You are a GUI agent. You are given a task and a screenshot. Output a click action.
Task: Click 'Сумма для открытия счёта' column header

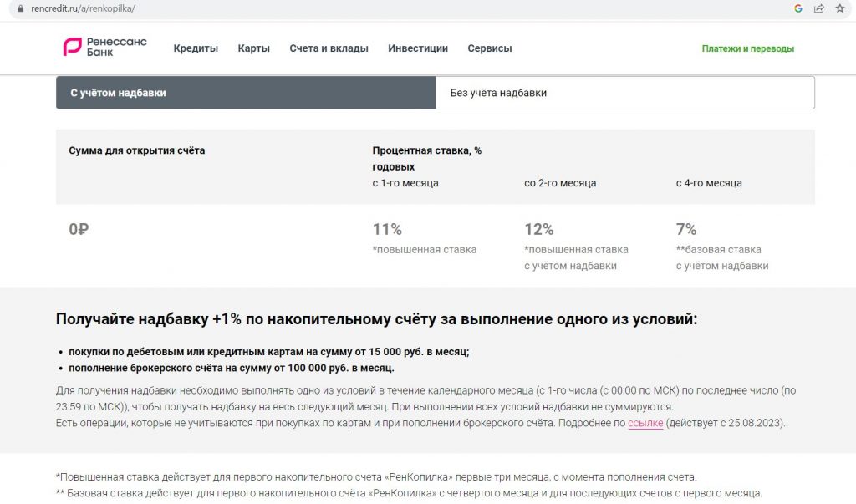137,150
